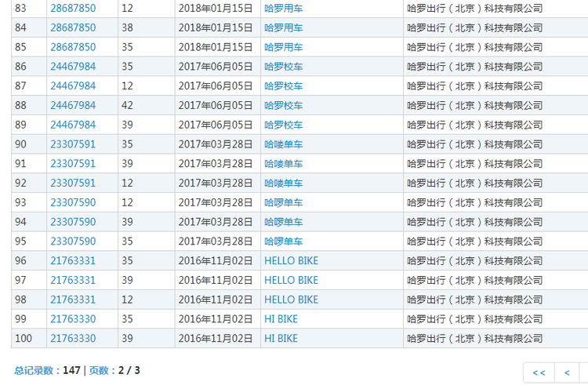Open 哈啰单车 trademark link in row 95
Screen dimensions: 588x385
(284, 242)
